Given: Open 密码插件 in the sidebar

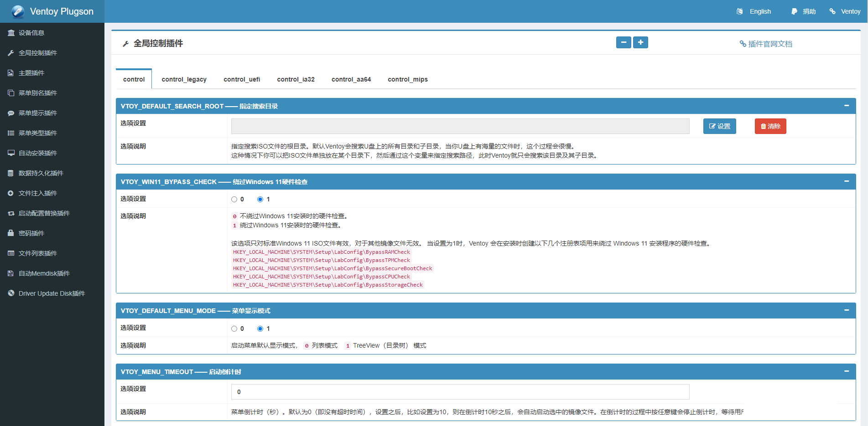Looking at the screenshot, I should [52, 233].
